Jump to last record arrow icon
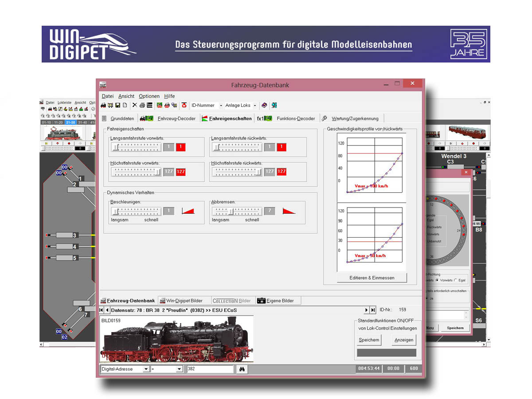Image resolution: width=532 pixels, height=399 pixels. pyautogui.click(x=373, y=310)
